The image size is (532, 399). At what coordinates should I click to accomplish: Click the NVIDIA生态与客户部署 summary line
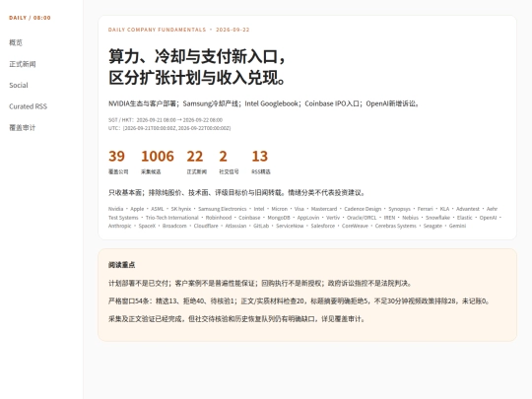264,103
